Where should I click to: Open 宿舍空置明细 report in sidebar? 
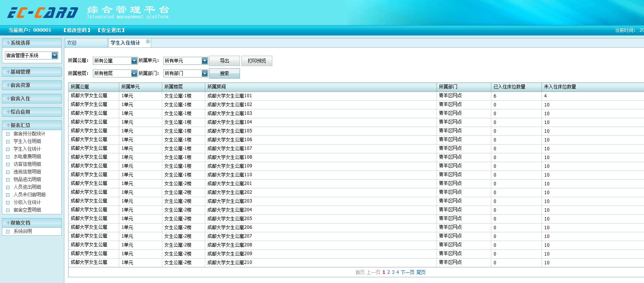27,210
